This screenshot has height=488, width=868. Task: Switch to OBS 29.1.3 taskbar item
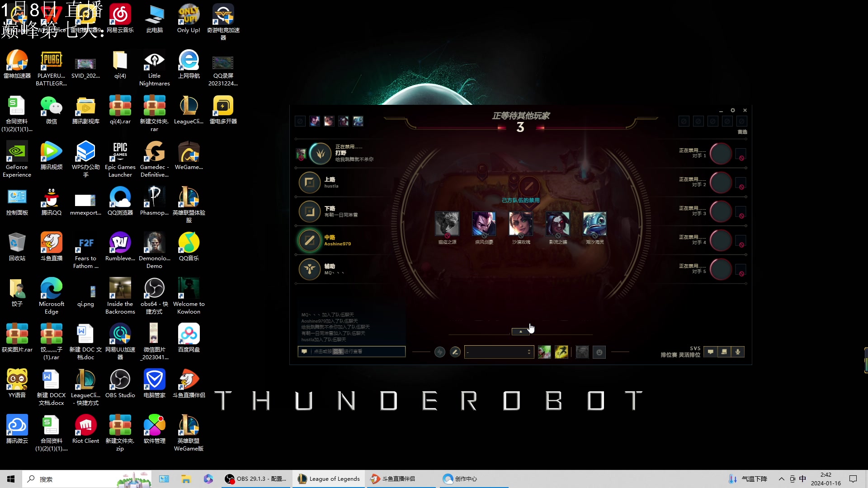tap(256, 479)
